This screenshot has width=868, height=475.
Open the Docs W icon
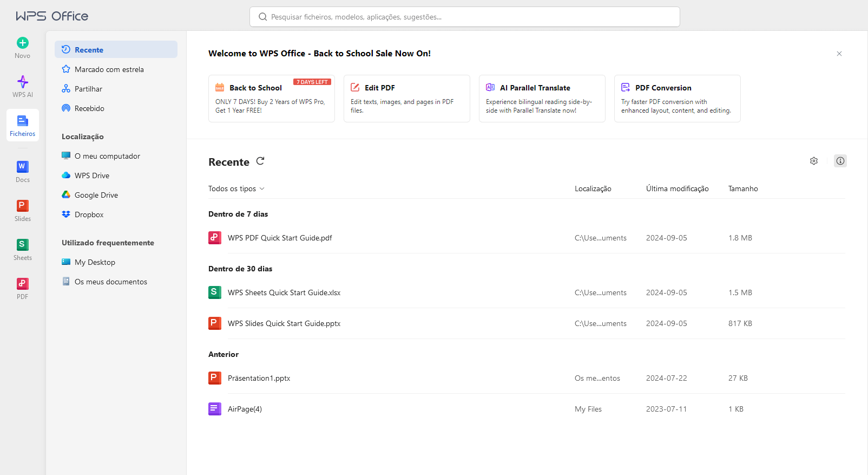[x=23, y=166]
